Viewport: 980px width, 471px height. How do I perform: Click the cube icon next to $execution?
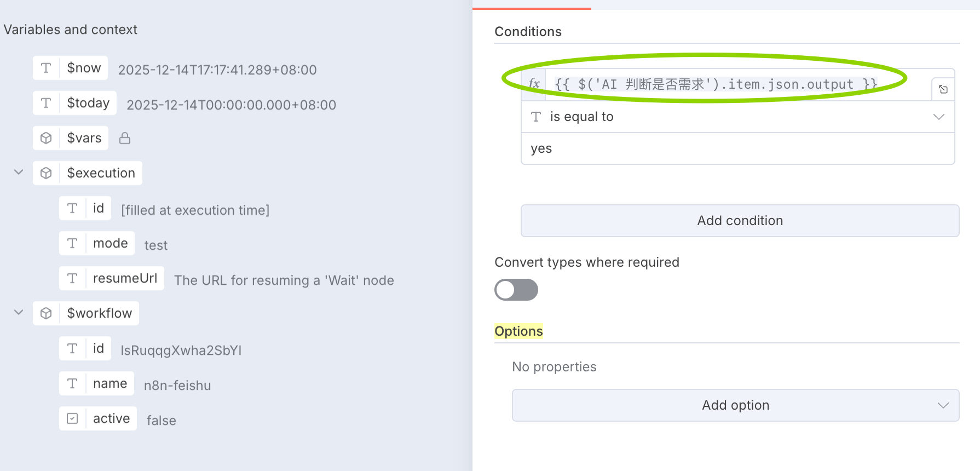(x=47, y=173)
